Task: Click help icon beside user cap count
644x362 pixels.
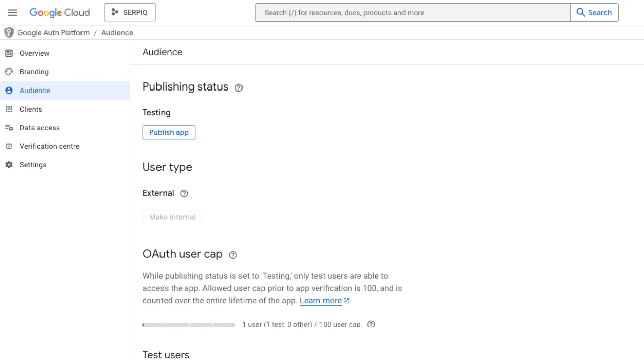Action: click(371, 324)
